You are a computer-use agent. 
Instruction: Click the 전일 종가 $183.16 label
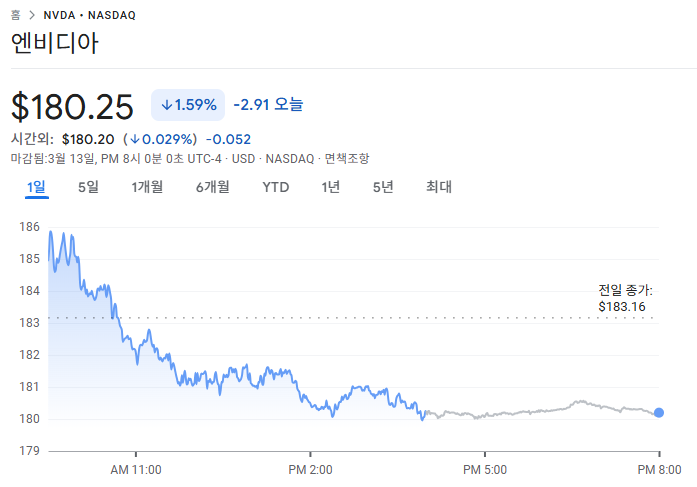click(x=622, y=298)
